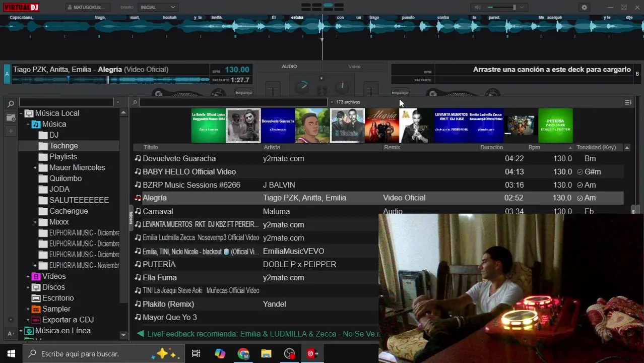This screenshot has height=363, width=644.
Task: Open the master volume dropdown arrow
Action: pos(522,7)
